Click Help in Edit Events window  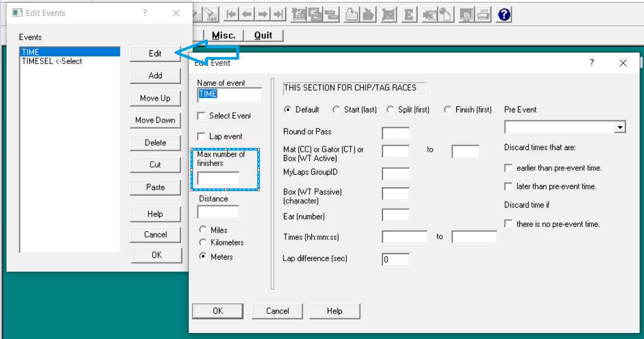155,214
